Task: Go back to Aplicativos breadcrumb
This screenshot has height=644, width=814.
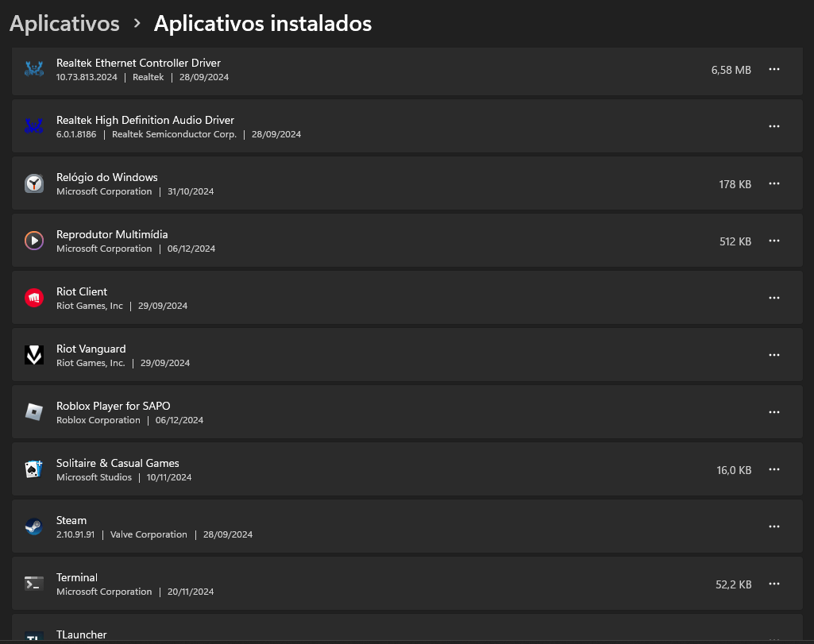Action: pyautogui.click(x=64, y=24)
